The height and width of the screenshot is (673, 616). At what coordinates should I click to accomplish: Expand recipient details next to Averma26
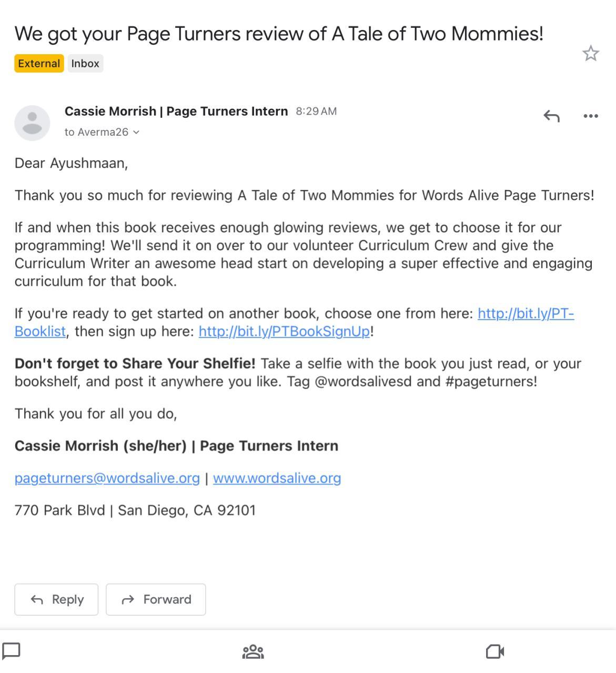(136, 132)
